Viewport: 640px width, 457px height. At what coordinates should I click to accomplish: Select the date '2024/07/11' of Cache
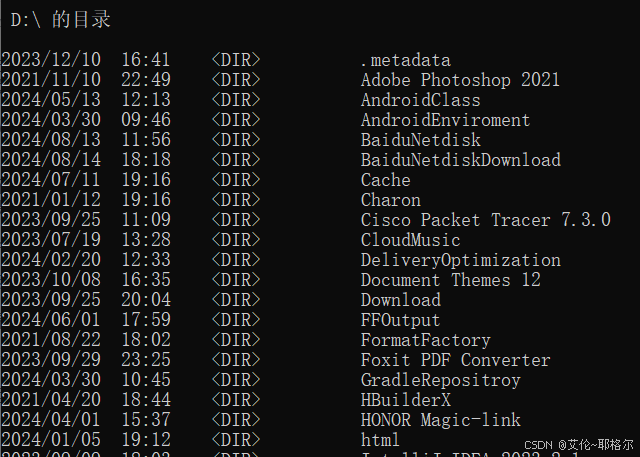tap(51, 180)
